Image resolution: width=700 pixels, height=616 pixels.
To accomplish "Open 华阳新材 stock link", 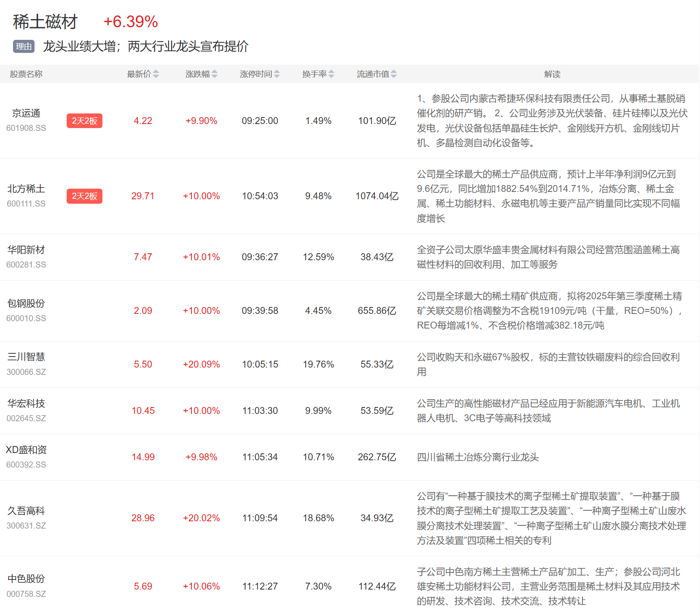I will point(26,250).
